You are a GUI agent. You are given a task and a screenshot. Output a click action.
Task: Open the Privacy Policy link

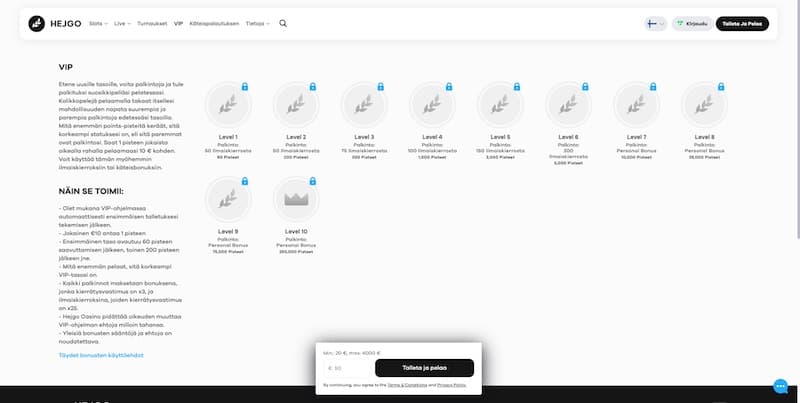(452, 385)
